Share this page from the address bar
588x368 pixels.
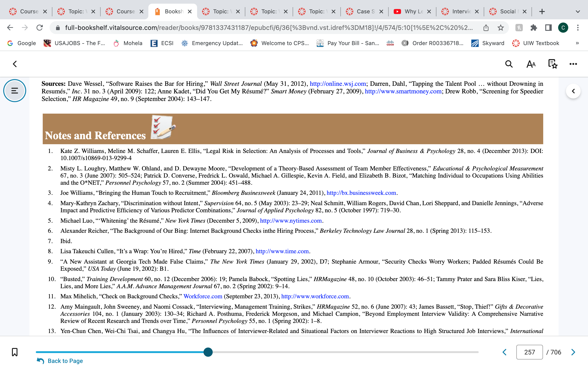tap(486, 28)
